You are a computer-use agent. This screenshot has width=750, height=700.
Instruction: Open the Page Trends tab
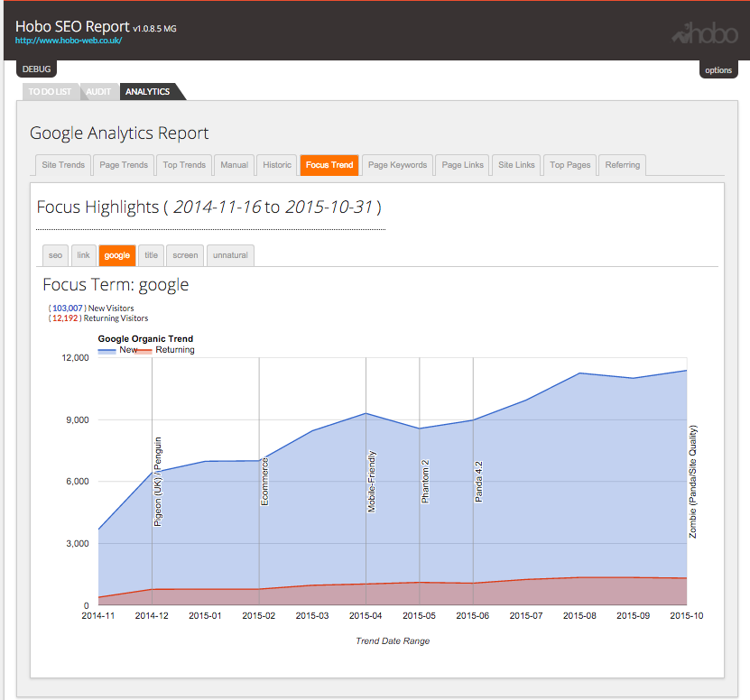click(x=124, y=165)
